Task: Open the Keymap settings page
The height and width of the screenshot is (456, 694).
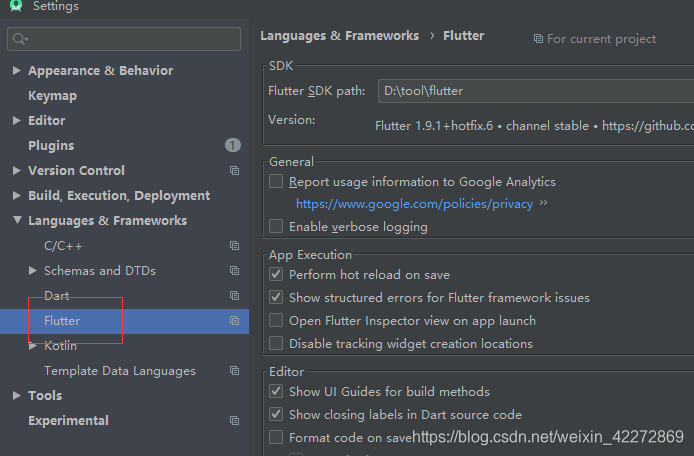Action: click(53, 96)
